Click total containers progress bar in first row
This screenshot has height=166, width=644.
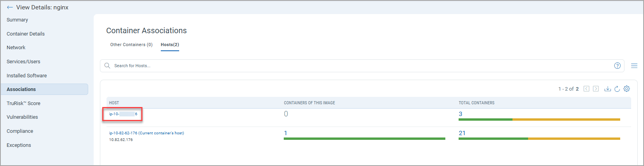539,120
